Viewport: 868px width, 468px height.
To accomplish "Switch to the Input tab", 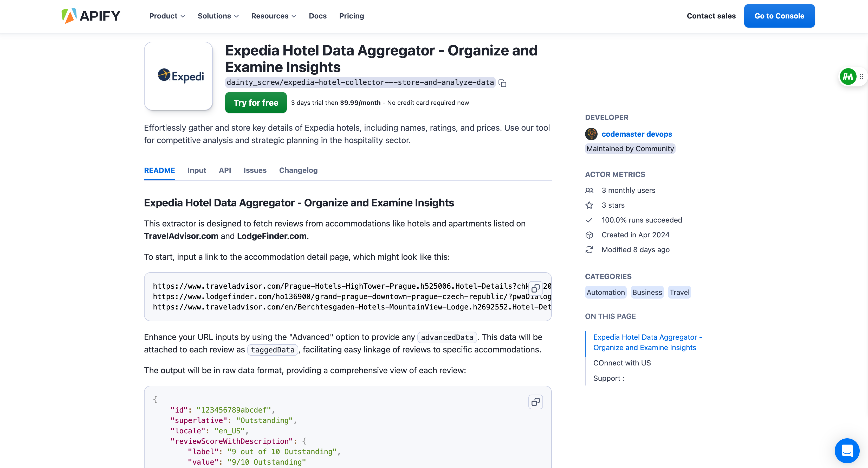I will [197, 170].
